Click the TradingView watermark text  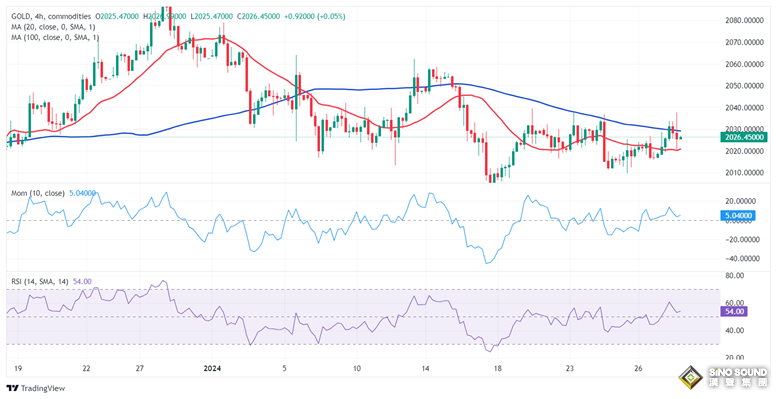[x=42, y=389]
